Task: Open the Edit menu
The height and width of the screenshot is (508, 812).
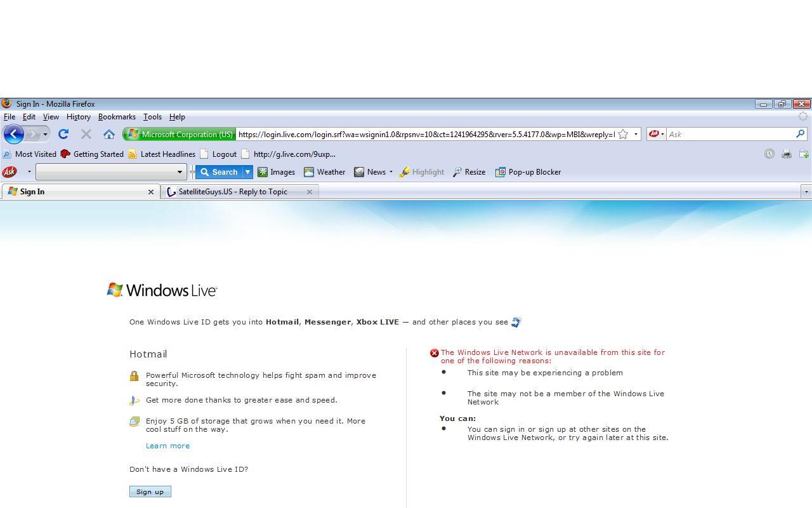Action: click(x=29, y=117)
